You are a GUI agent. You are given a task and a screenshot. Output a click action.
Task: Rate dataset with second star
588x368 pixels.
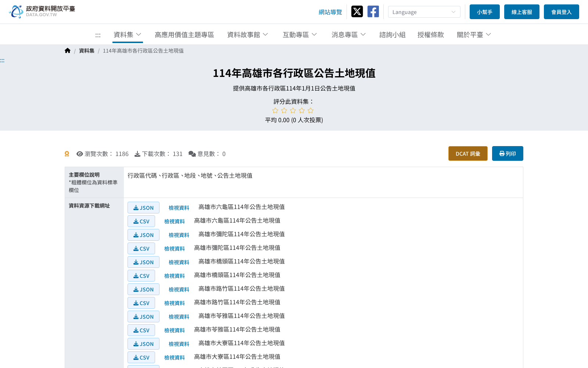point(284,110)
